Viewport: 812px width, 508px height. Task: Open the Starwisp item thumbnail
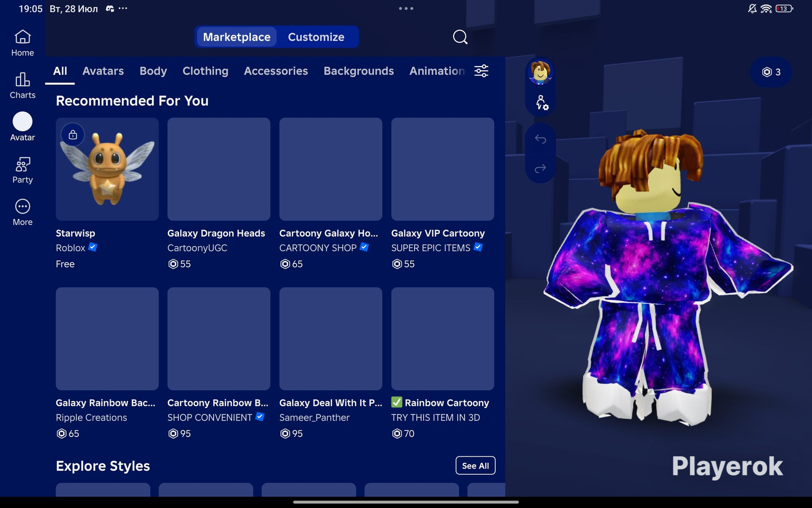107,169
